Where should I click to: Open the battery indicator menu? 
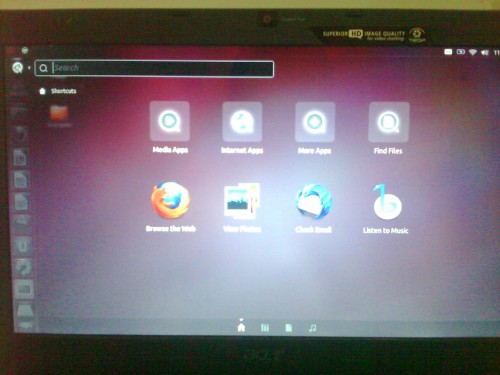coord(461,52)
